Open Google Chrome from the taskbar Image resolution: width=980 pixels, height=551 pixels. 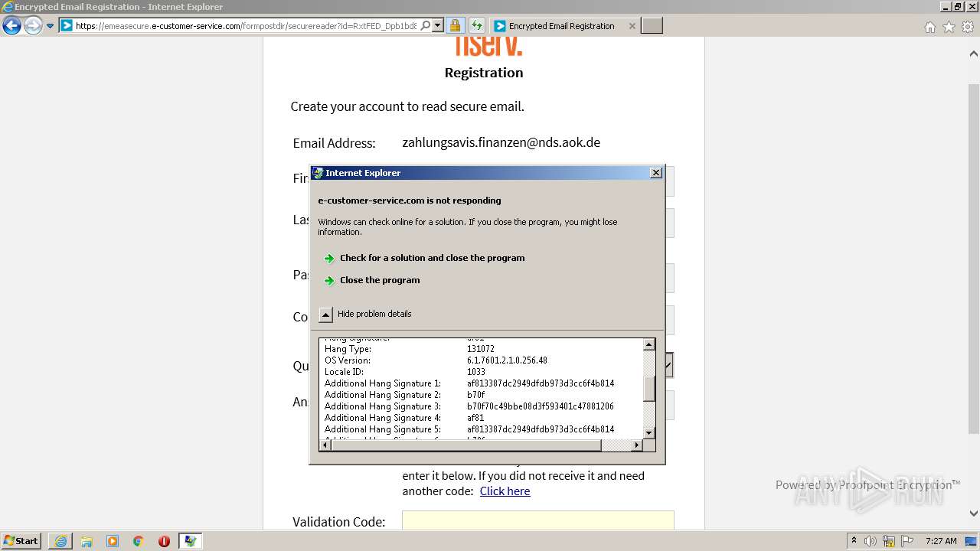pyautogui.click(x=139, y=541)
